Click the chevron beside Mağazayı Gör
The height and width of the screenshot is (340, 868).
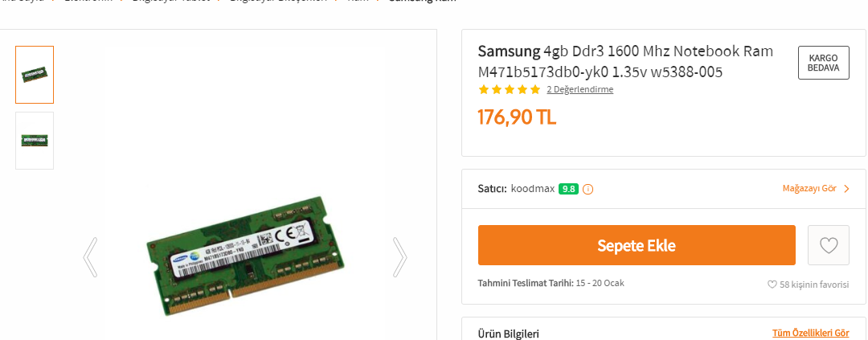(x=845, y=189)
